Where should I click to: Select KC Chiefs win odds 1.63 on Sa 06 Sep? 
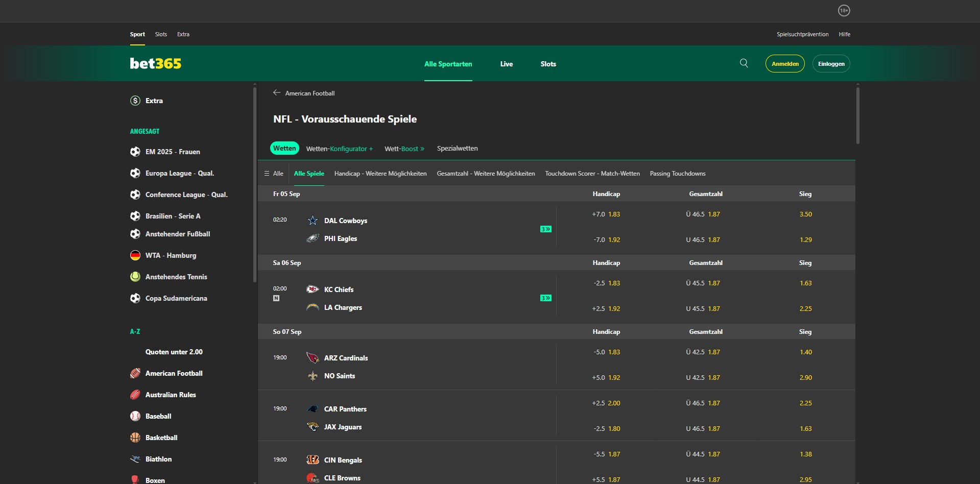point(805,283)
